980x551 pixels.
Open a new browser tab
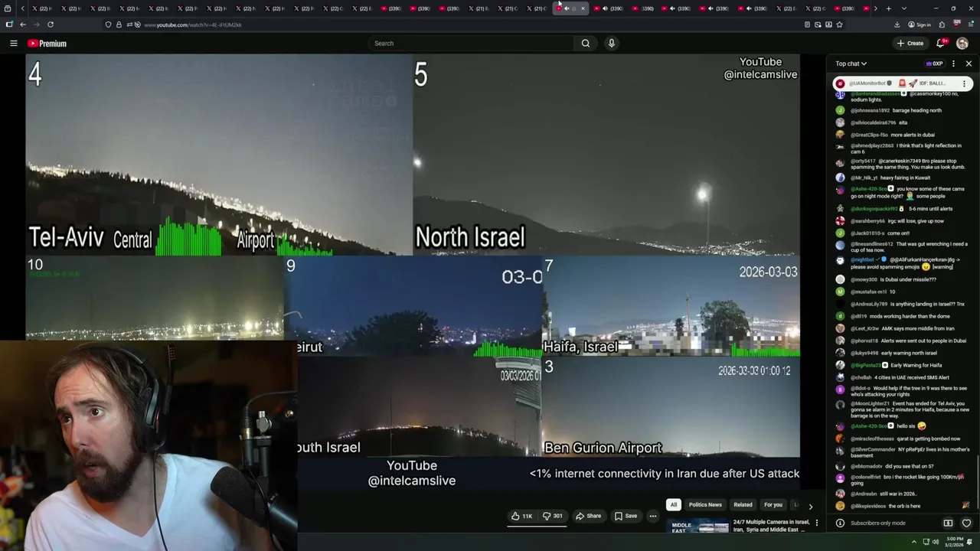point(888,8)
